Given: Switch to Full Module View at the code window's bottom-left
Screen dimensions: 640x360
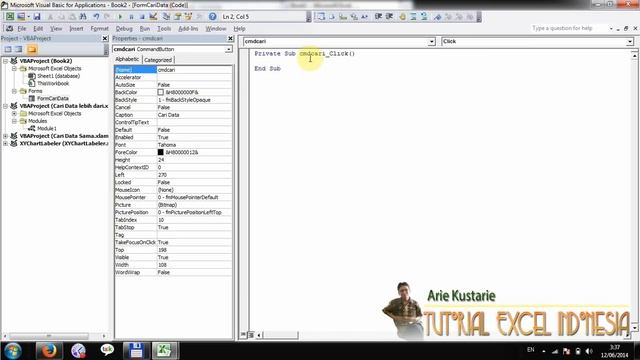Looking at the screenshot, I should (251, 335).
